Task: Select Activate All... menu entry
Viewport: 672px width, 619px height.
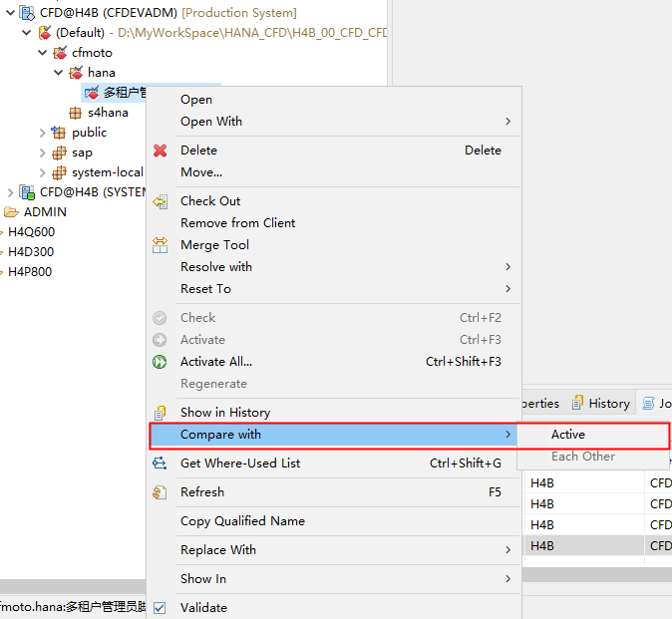Action: (x=334, y=362)
